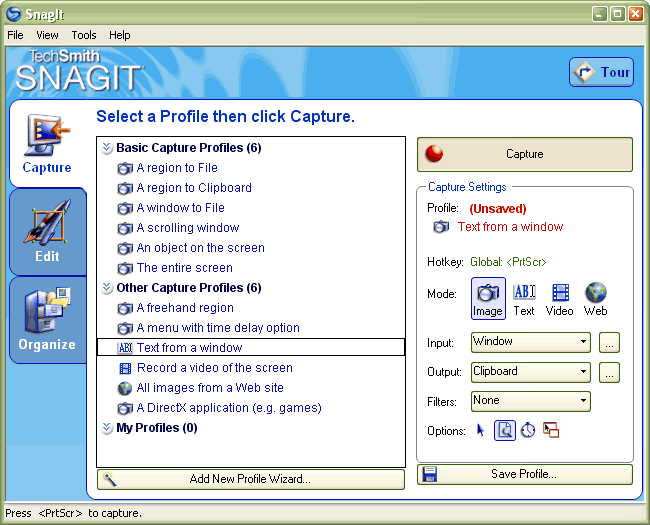650x525 pixels.
Task: Click camera icon beside A DirectX application
Action: (x=125, y=408)
